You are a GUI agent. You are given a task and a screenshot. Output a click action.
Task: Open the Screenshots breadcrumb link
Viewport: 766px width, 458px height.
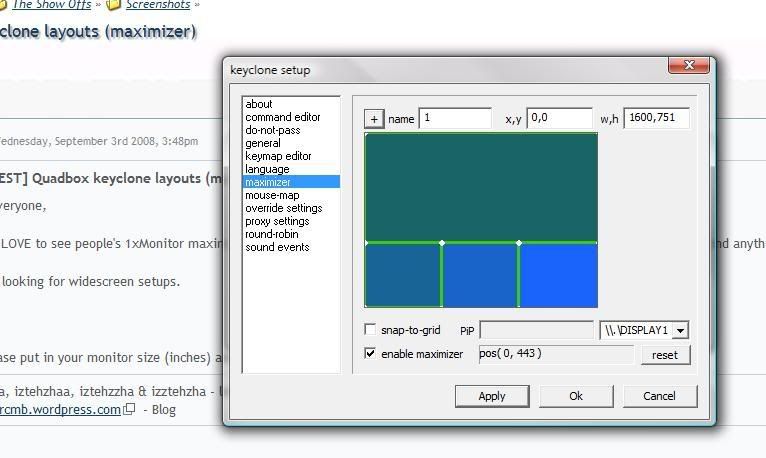click(158, 5)
